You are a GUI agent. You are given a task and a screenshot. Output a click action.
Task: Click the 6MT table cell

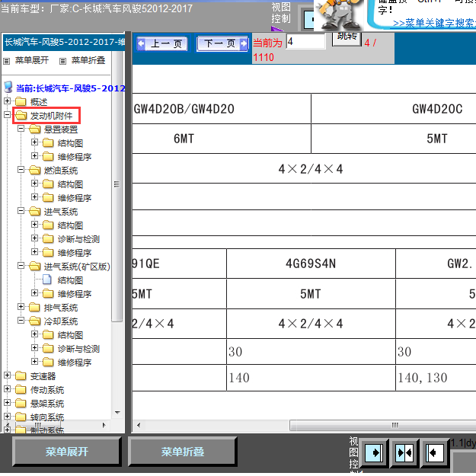click(x=222, y=139)
